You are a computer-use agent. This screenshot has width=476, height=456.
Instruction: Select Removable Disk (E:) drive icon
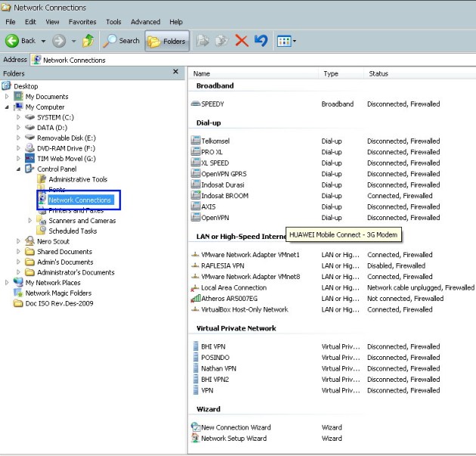point(29,138)
